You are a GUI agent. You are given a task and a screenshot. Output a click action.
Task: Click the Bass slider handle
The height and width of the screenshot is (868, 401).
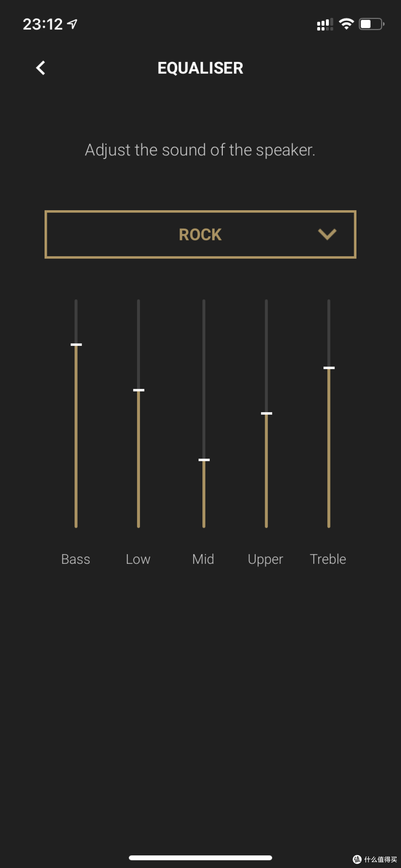point(76,345)
